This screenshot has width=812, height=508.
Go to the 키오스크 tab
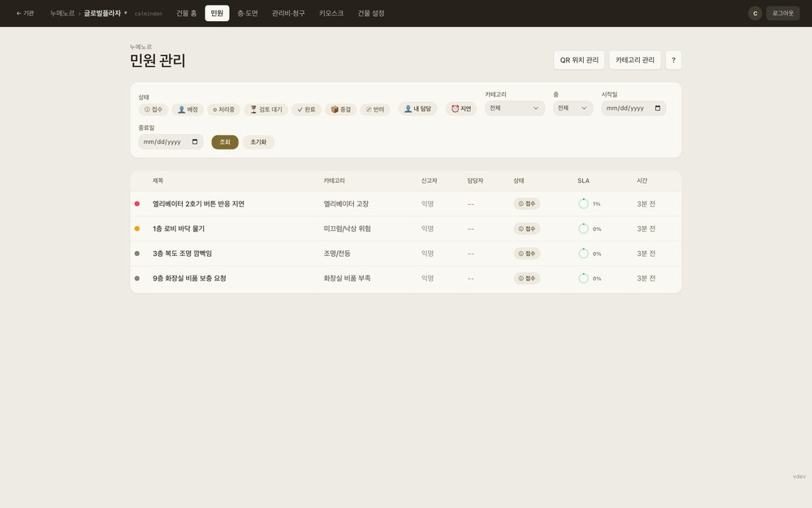click(x=331, y=14)
